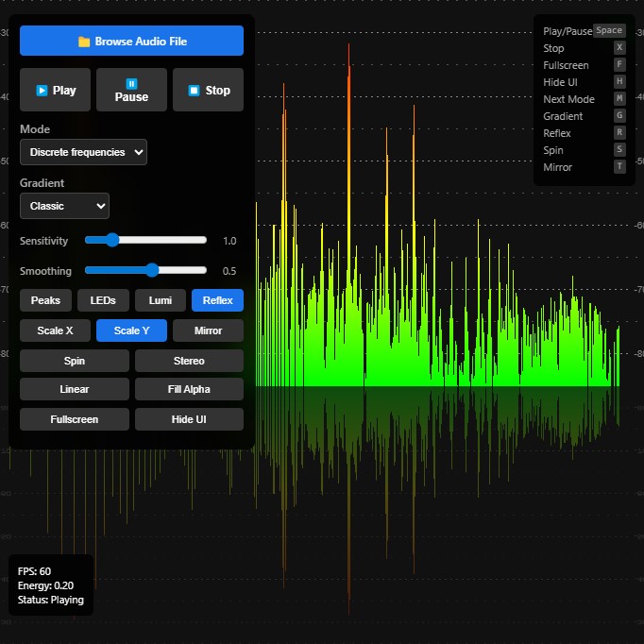Click the Smoothing slider handle
This screenshot has height=644, width=644.
tap(152, 270)
